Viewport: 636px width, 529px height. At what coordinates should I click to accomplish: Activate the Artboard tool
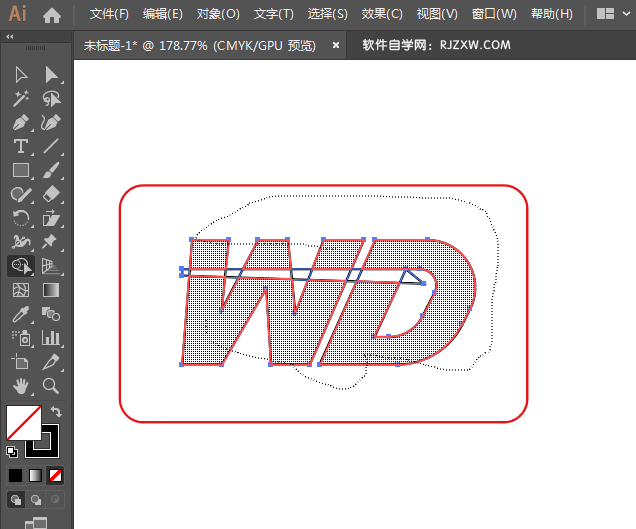coord(21,362)
